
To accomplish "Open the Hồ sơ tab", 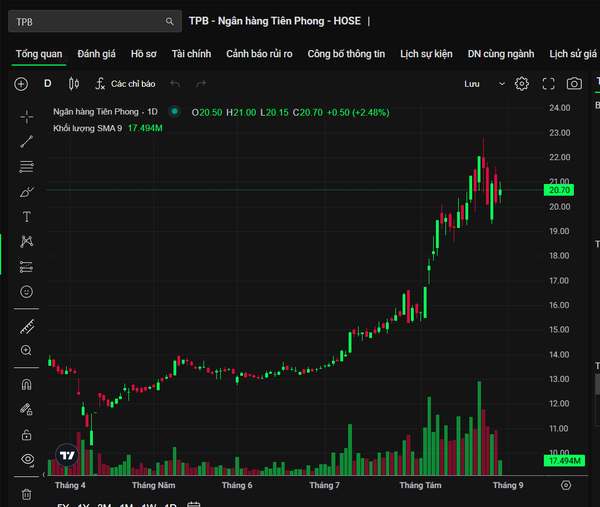I will click(x=143, y=54).
